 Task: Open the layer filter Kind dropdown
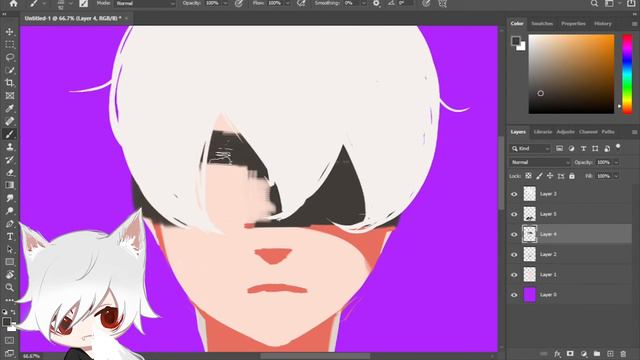click(530, 149)
